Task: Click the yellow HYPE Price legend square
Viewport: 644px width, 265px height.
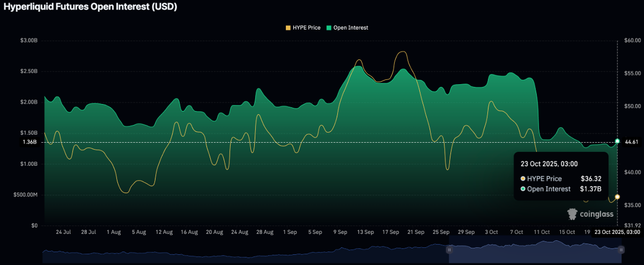Action: click(x=288, y=27)
